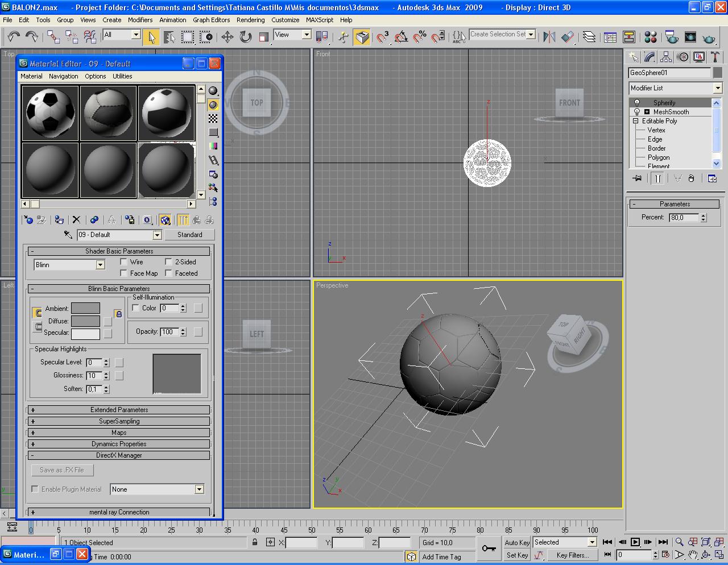
Task: Toggle the Angle Snap button
Action: pyautogui.click(x=401, y=37)
